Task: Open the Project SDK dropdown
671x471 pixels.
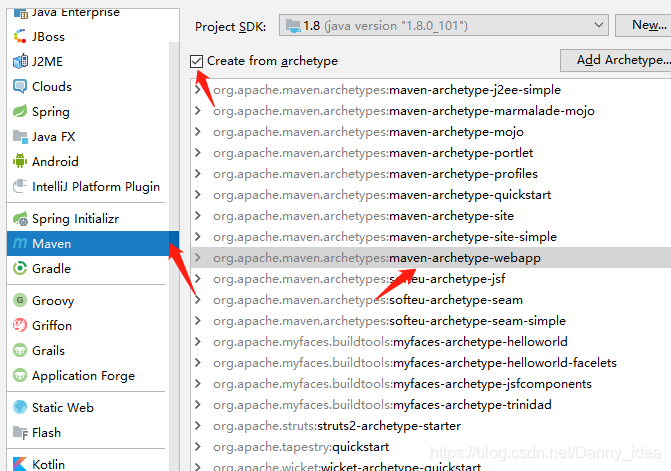Action: point(444,25)
